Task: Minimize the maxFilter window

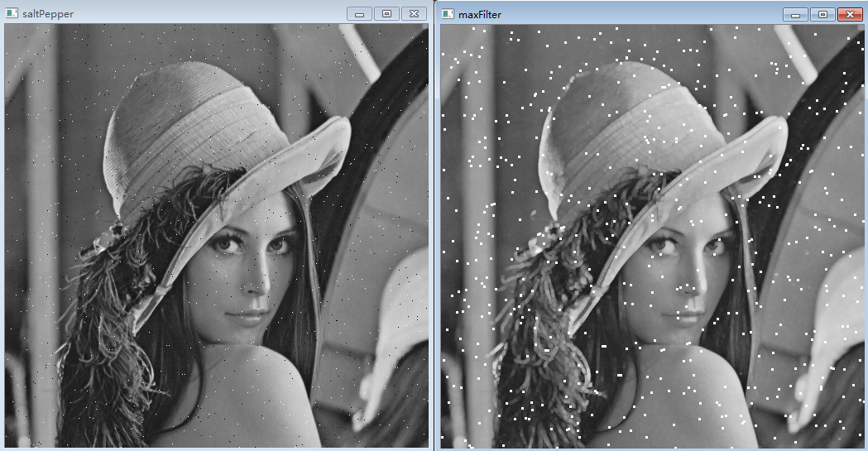Action: 795,14
